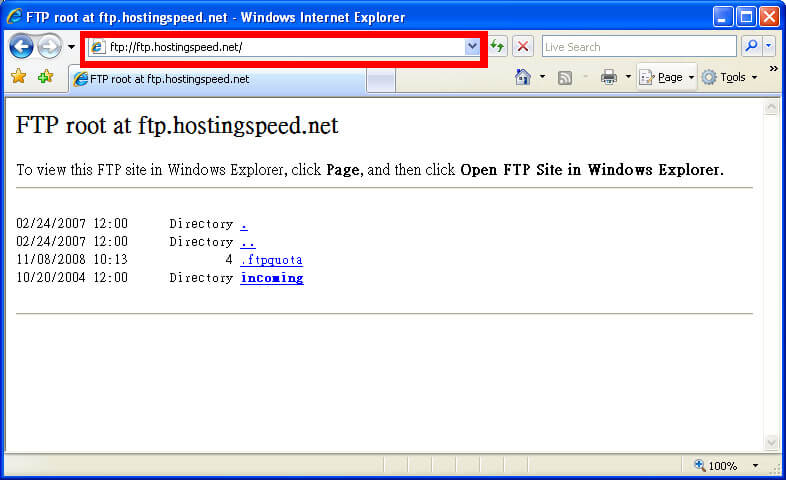Click the Back navigation arrow

click(21, 47)
